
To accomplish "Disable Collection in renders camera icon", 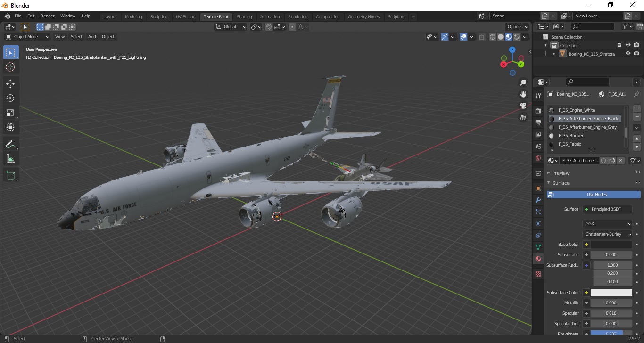I will click(x=636, y=45).
